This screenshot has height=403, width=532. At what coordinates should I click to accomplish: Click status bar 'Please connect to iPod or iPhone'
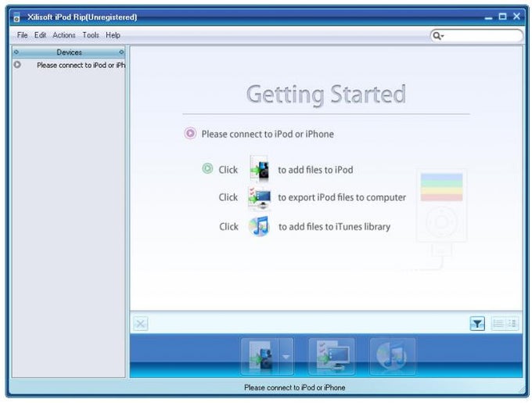(294, 387)
